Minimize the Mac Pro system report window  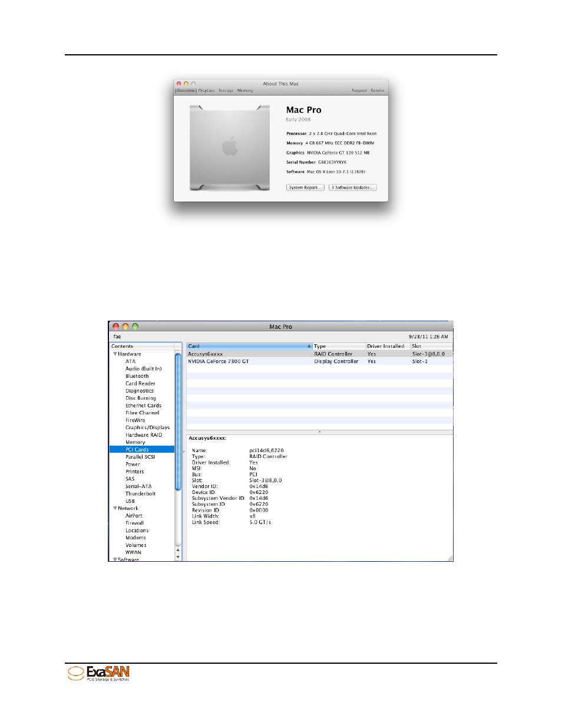point(125,327)
